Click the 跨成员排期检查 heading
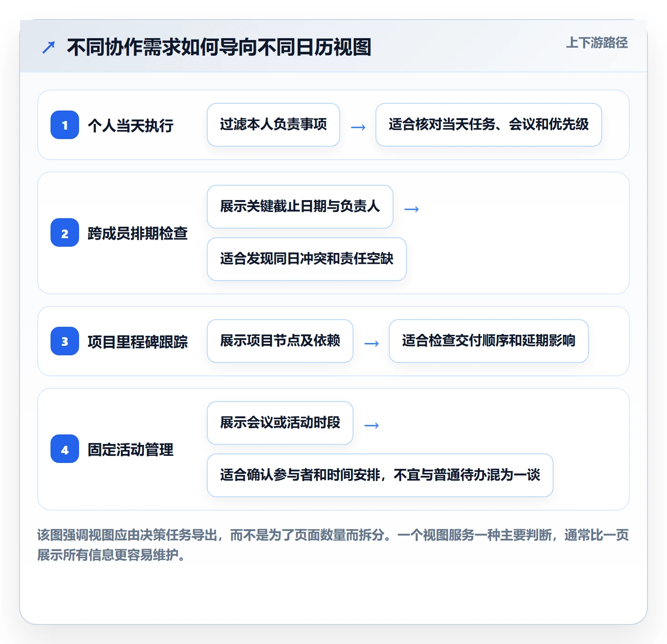 (138, 233)
